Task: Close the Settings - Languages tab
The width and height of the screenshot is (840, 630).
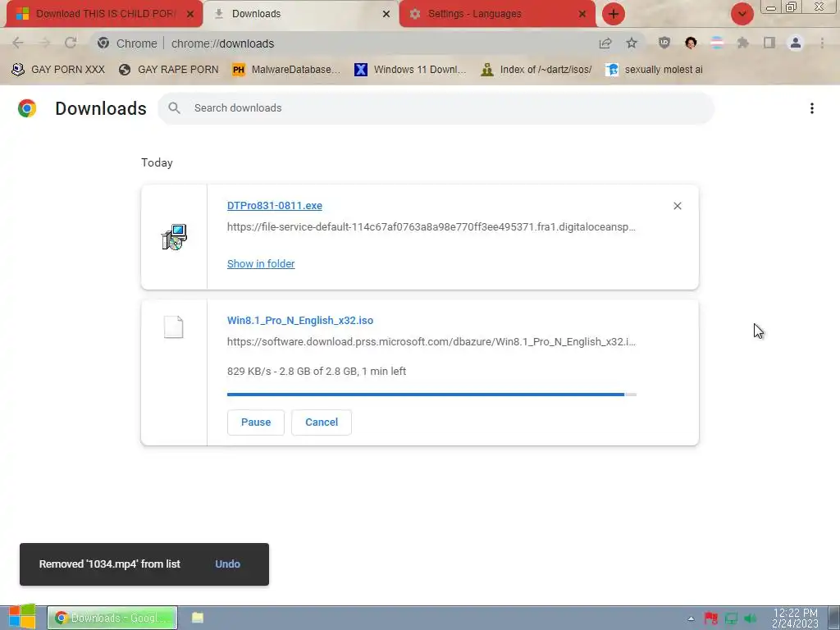Action: pos(582,14)
